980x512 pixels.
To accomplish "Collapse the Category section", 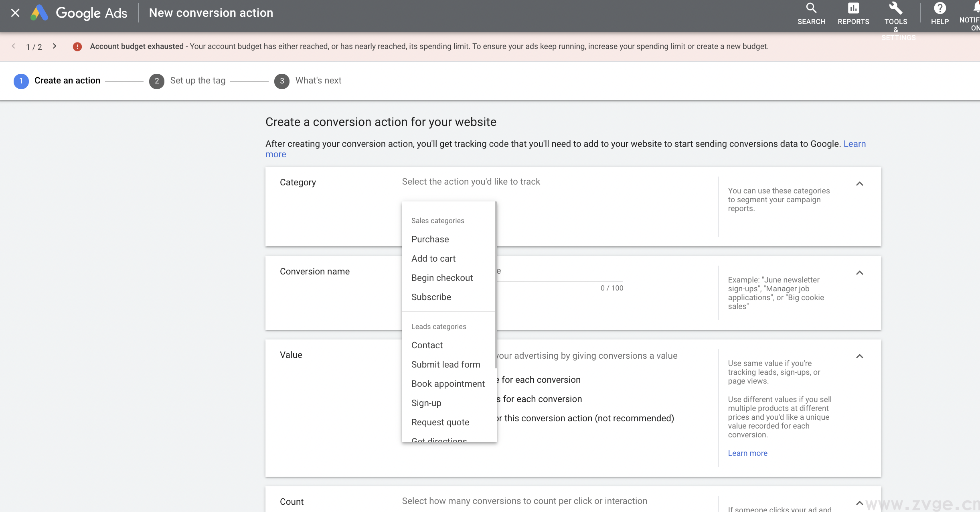I will pyautogui.click(x=859, y=184).
